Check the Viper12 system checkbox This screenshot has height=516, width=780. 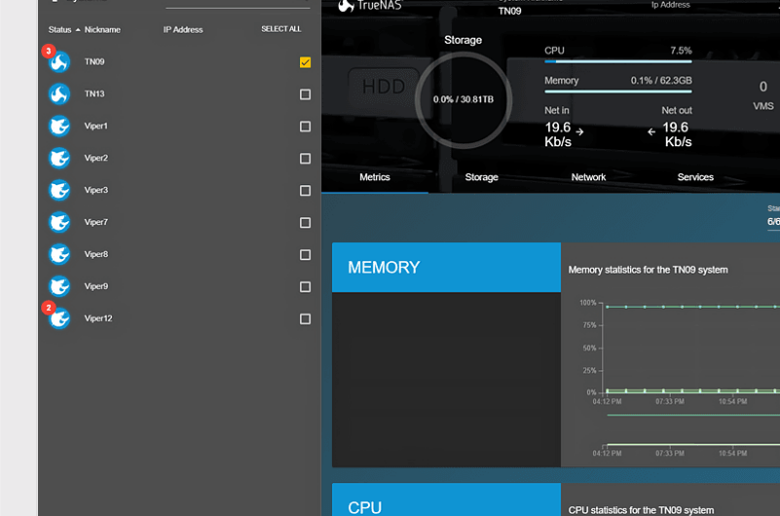click(x=305, y=319)
